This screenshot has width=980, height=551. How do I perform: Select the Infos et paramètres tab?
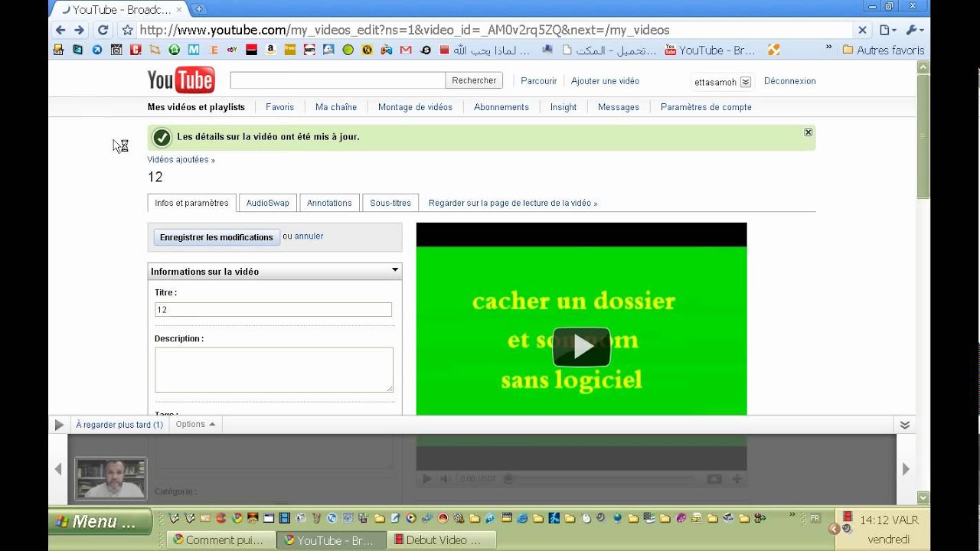191,203
